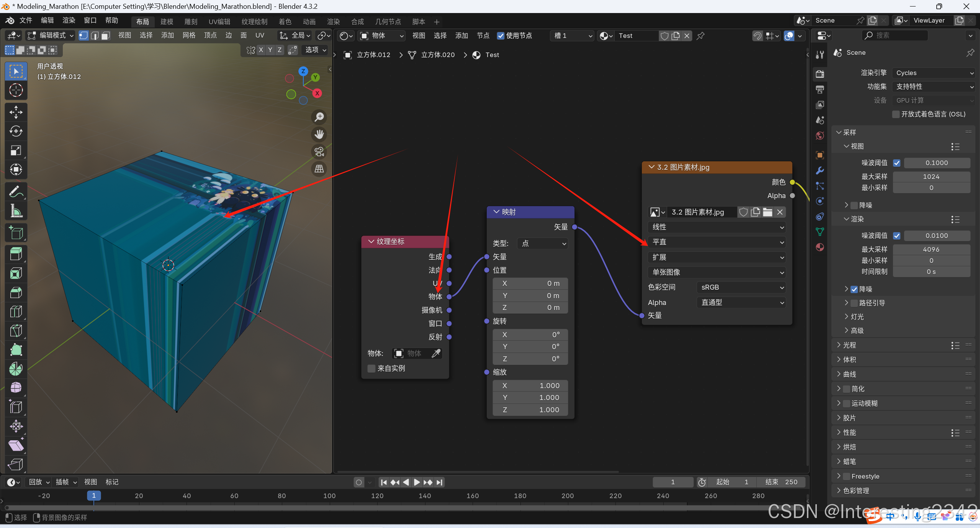Open the 文件 menu
Image resolution: width=980 pixels, height=528 pixels.
26,20
